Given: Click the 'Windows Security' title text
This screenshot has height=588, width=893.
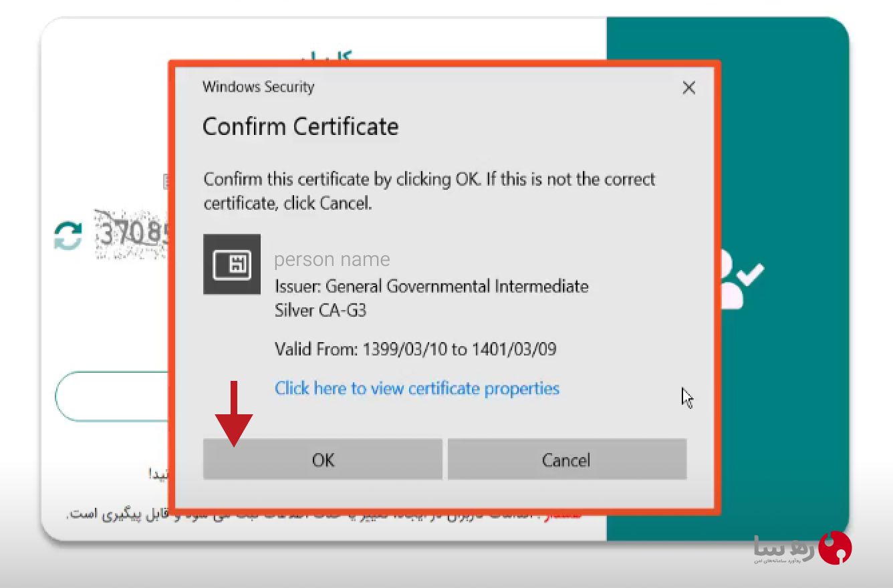Looking at the screenshot, I should point(258,87).
